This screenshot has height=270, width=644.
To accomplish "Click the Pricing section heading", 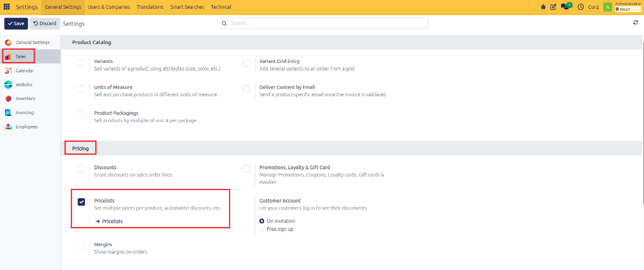I will pos(80,149).
